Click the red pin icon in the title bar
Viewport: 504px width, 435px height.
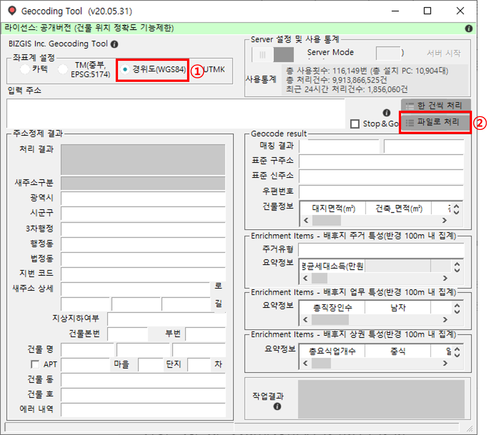click(12, 11)
